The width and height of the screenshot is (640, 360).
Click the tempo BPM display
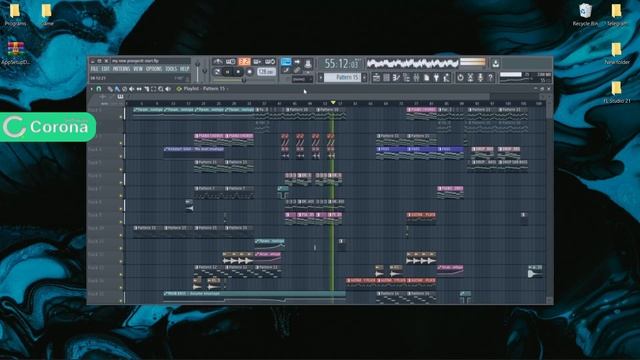tap(266, 72)
